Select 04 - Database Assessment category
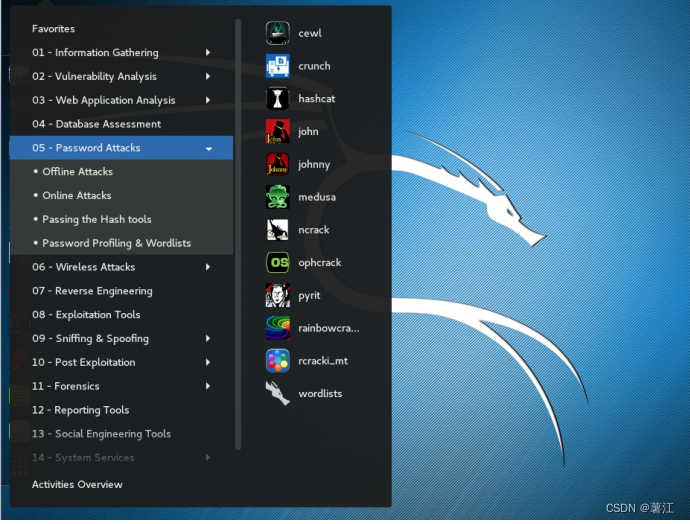Viewport: 690px width, 524px height. pyautogui.click(x=121, y=124)
